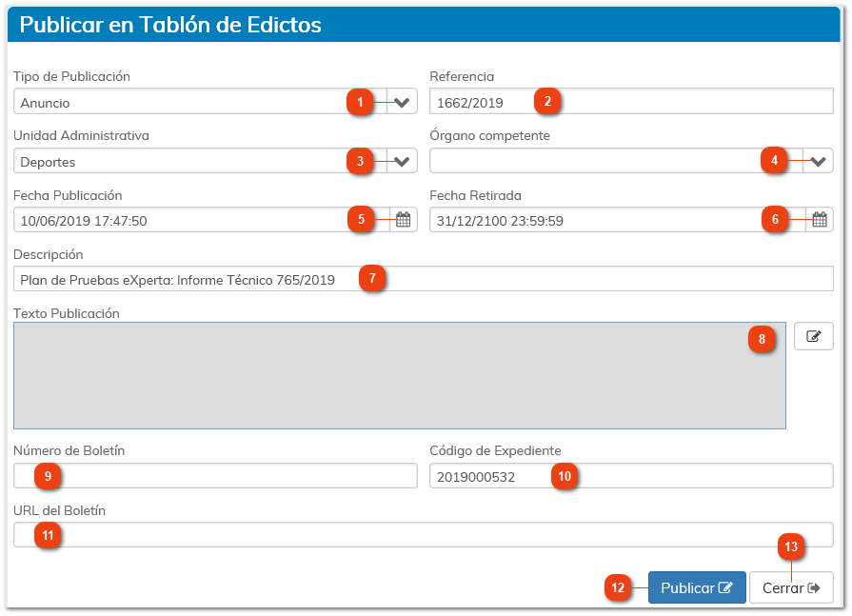Click the pencil icon to edit Texto Publicación
852x616 pixels.
[x=814, y=335]
